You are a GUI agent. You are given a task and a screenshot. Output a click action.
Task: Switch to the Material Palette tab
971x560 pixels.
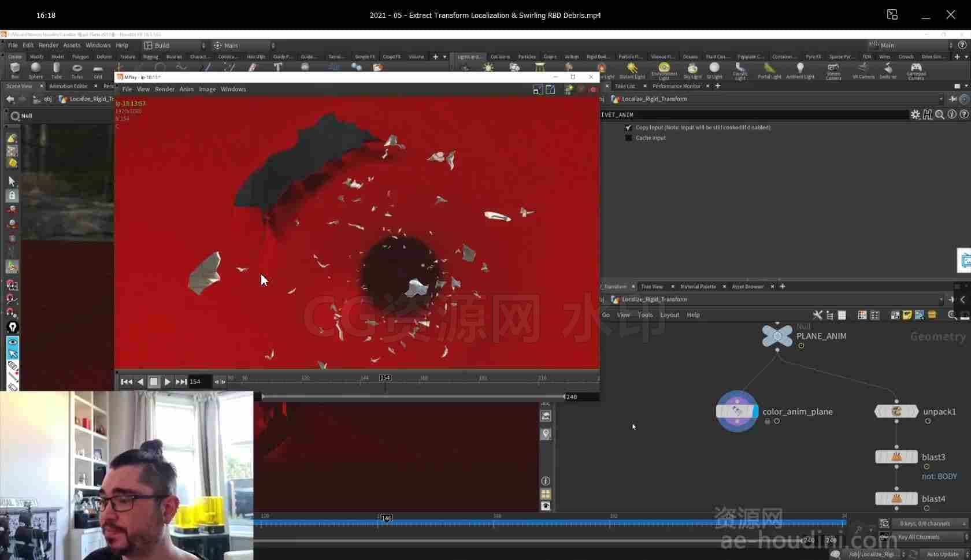[698, 287]
